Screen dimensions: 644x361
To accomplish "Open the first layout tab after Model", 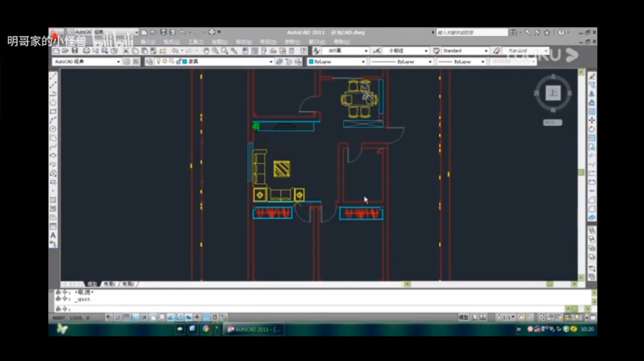I will pyautogui.click(x=110, y=283).
